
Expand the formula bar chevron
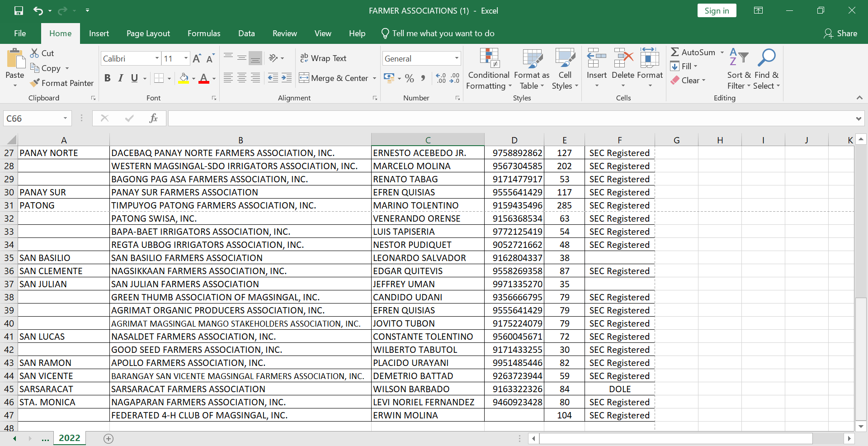tap(859, 119)
